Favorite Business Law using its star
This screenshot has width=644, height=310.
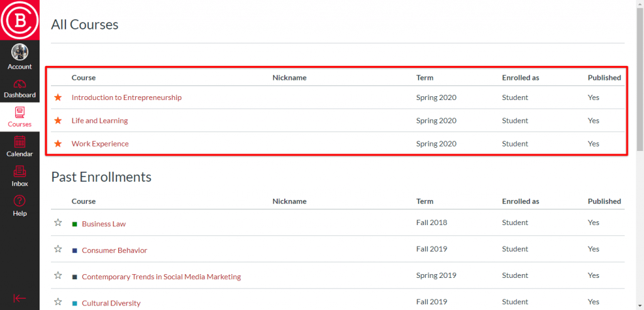(58, 223)
